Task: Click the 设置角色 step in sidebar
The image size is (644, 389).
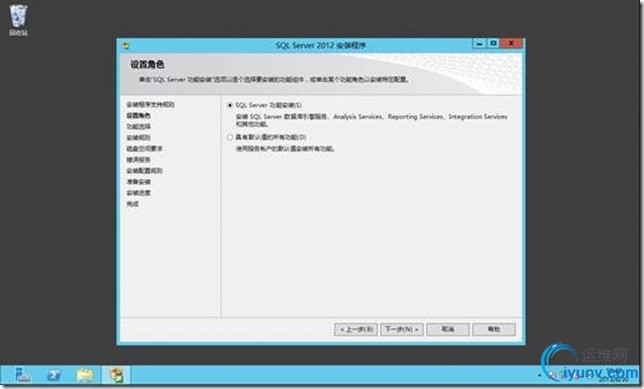Action: pos(138,115)
